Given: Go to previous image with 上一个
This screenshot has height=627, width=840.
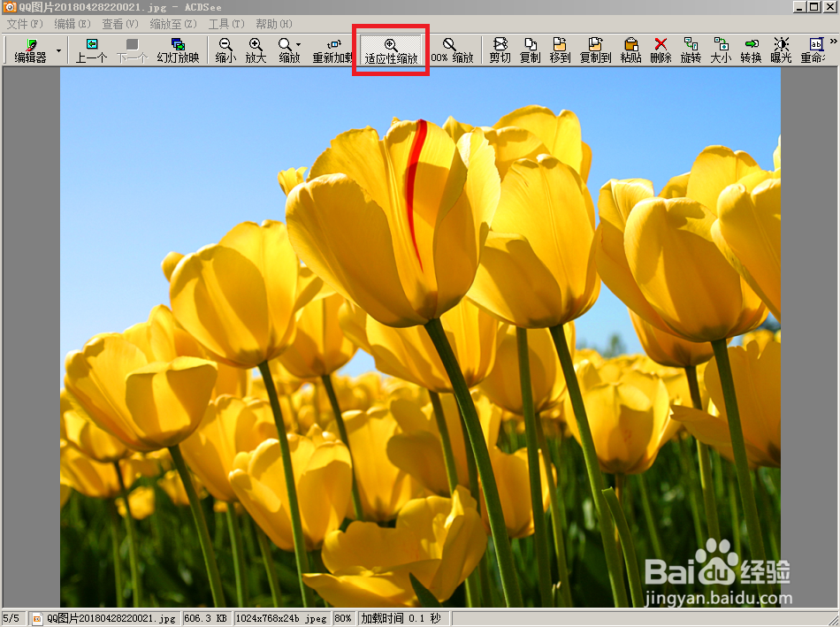Looking at the screenshot, I should point(91,50).
